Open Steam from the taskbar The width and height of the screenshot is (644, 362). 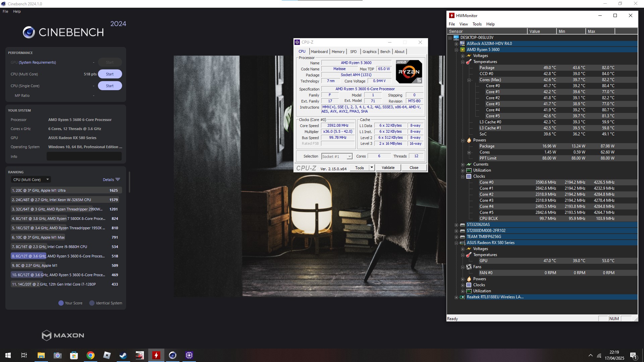click(123, 355)
